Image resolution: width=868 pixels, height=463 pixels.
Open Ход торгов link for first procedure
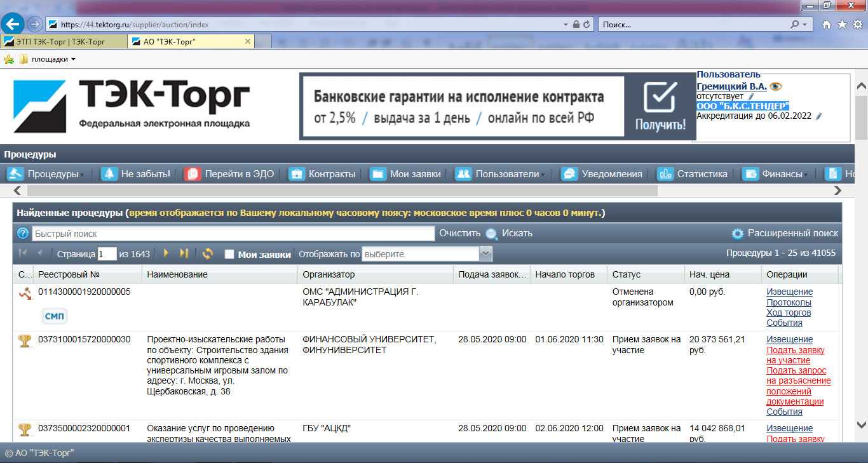789,312
